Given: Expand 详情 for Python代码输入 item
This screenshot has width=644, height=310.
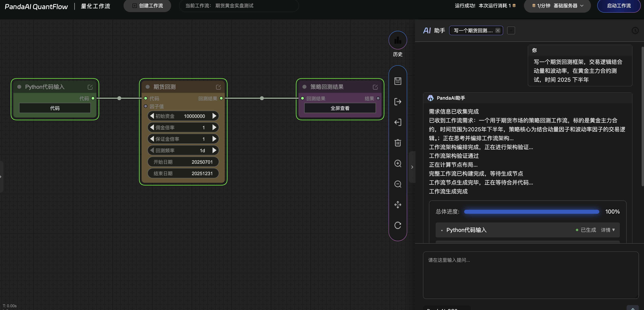Looking at the screenshot, I should [x=608, y=230].
